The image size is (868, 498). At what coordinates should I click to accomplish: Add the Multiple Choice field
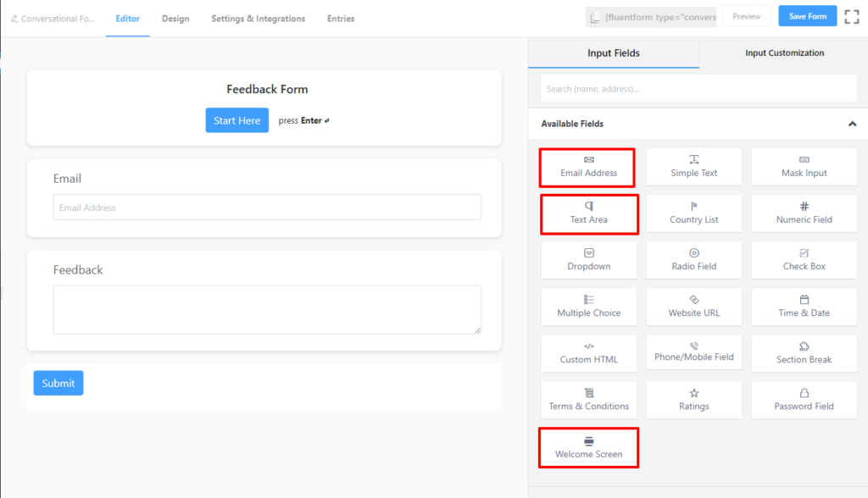point(588,306)
